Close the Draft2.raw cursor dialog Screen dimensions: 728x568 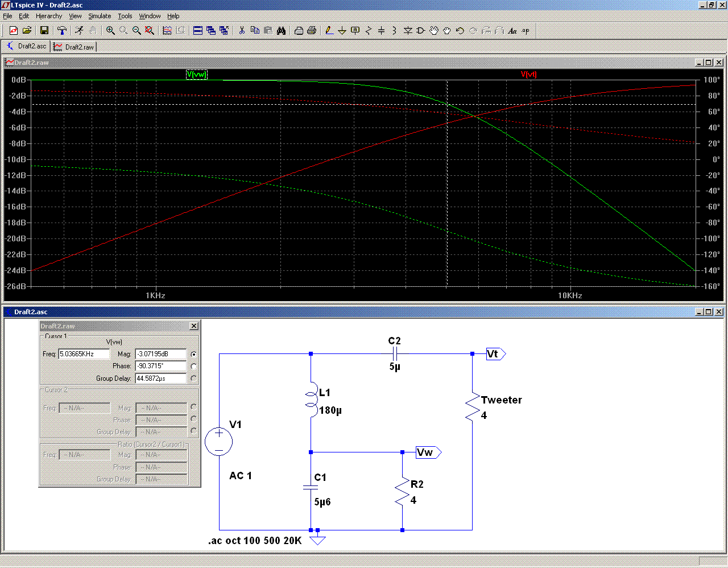194,326
